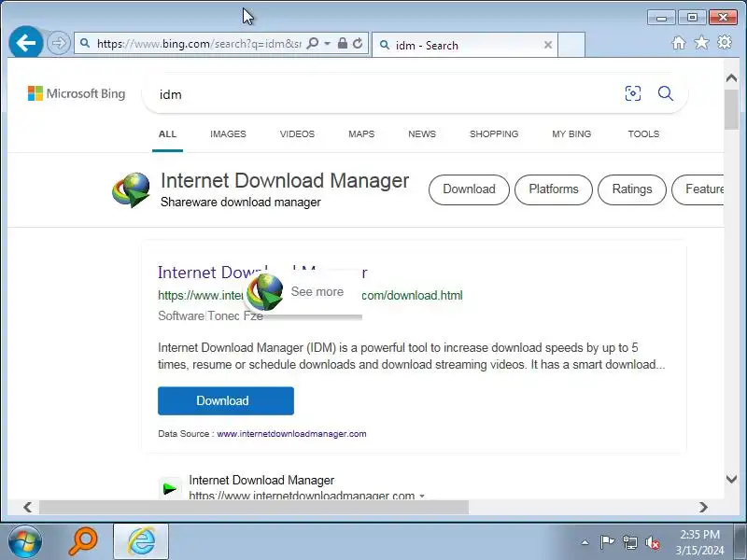Click the horizontal scrollbar thumb

254,507
